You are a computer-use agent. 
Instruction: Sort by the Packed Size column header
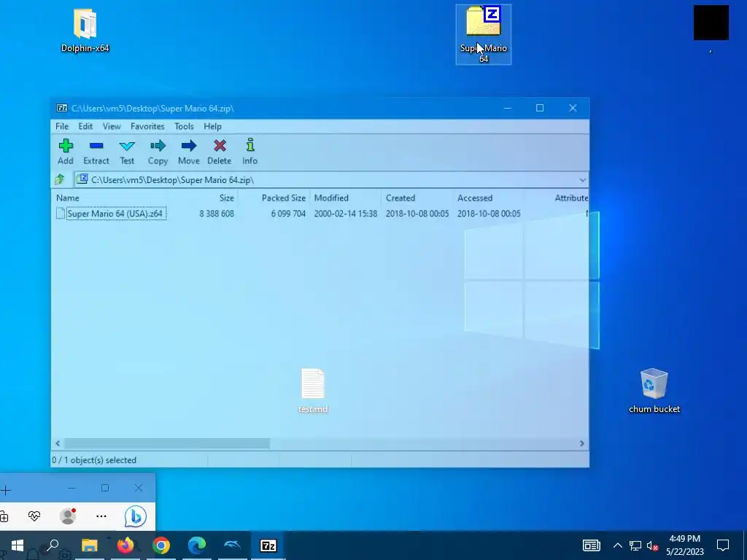click(x=284, y=198)
